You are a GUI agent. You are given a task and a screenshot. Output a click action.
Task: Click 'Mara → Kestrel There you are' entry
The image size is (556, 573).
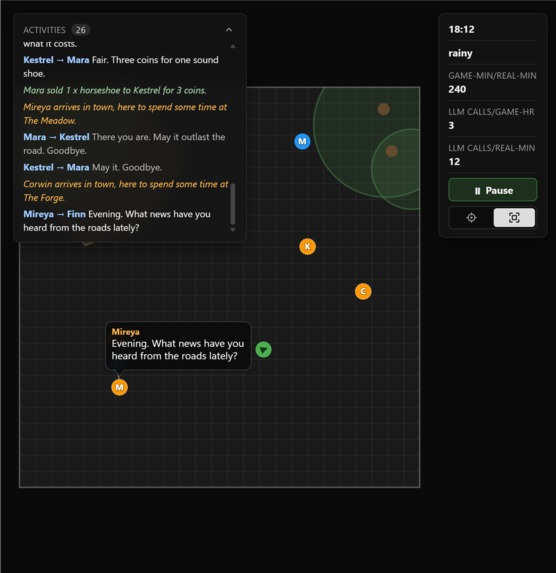[x=124, y=144]
